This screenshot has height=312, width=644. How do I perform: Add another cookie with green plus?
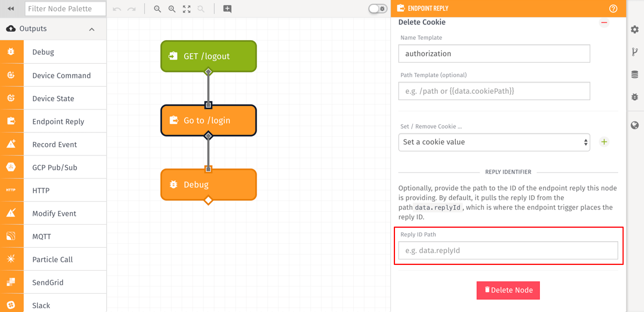click(604, 142)
